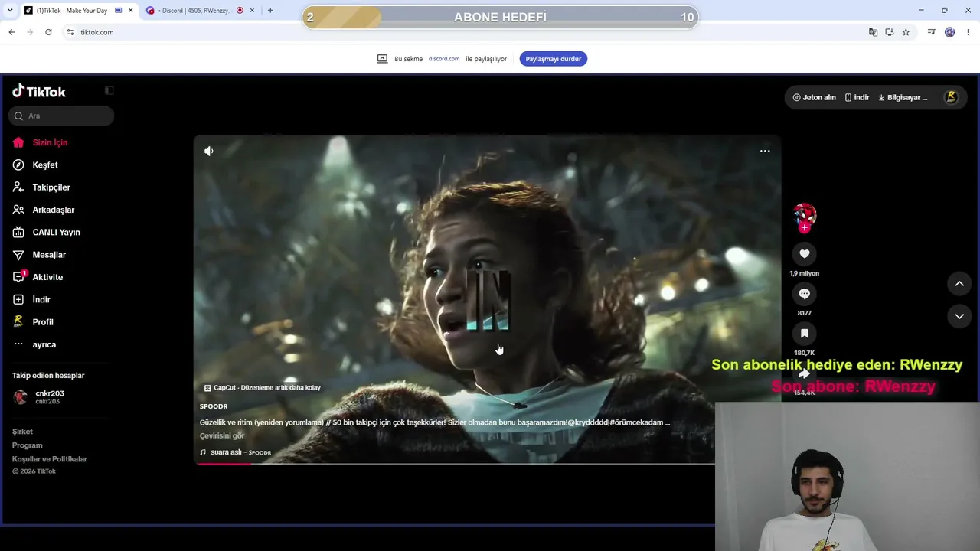Go back in browser history

tap(11, 32)
